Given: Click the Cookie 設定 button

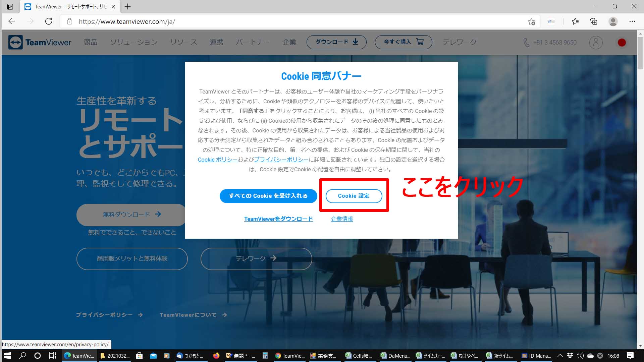Looking at the screenshot, I should pyautogui.click(x=354, y=196).
